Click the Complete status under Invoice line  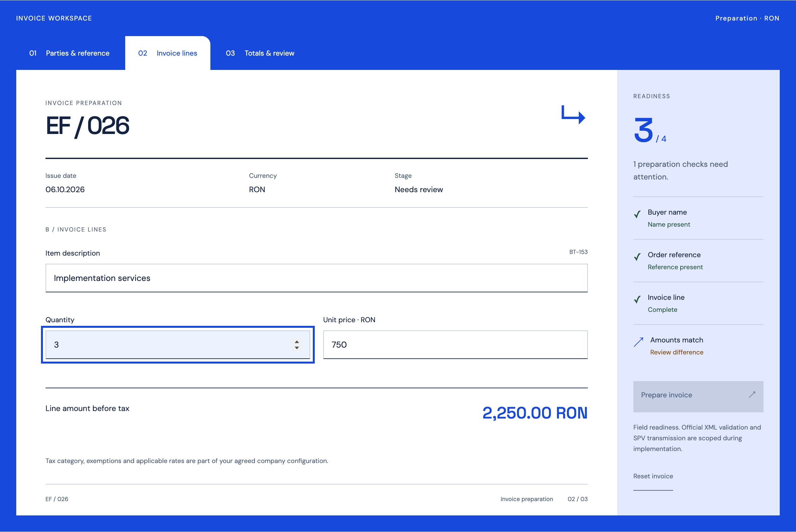[x=662, y=310]
